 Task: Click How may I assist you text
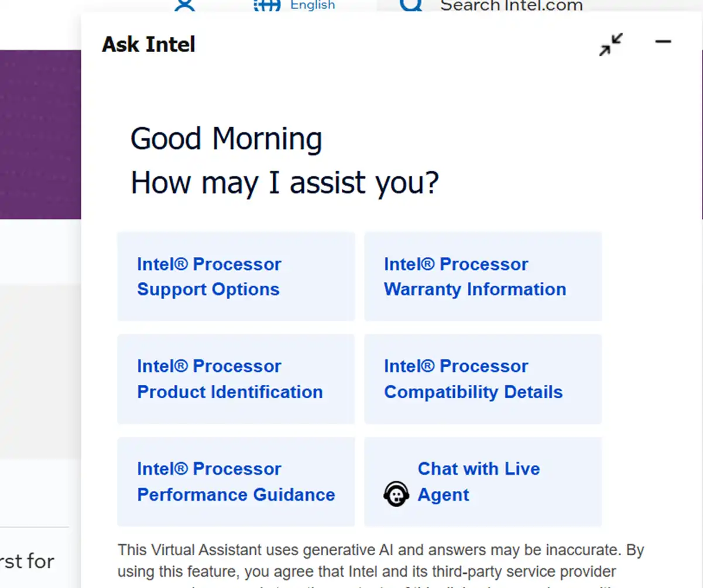[284, 182]
